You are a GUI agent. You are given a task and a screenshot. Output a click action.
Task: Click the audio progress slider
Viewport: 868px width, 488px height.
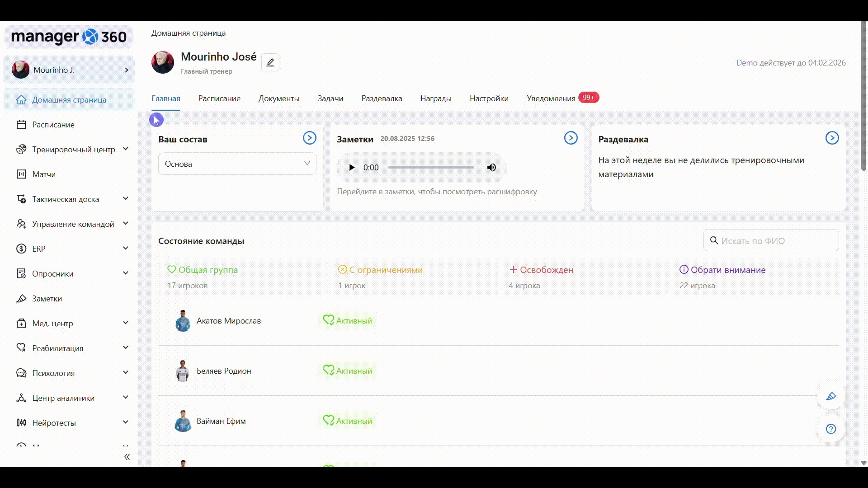click(x=430, y=168)
